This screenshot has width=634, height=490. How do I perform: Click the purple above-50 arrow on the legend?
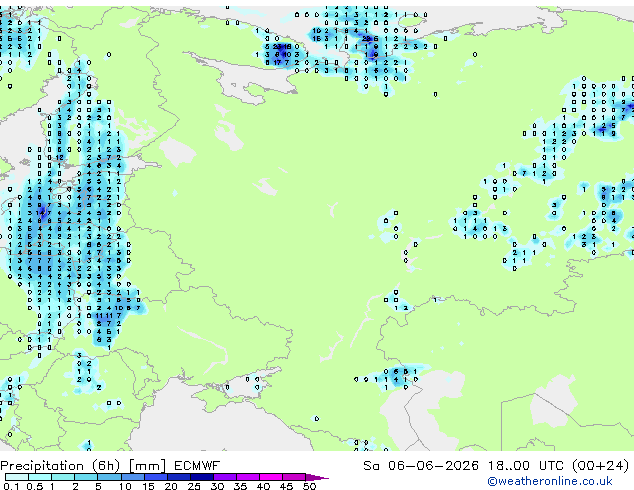[x=317, y=477]
